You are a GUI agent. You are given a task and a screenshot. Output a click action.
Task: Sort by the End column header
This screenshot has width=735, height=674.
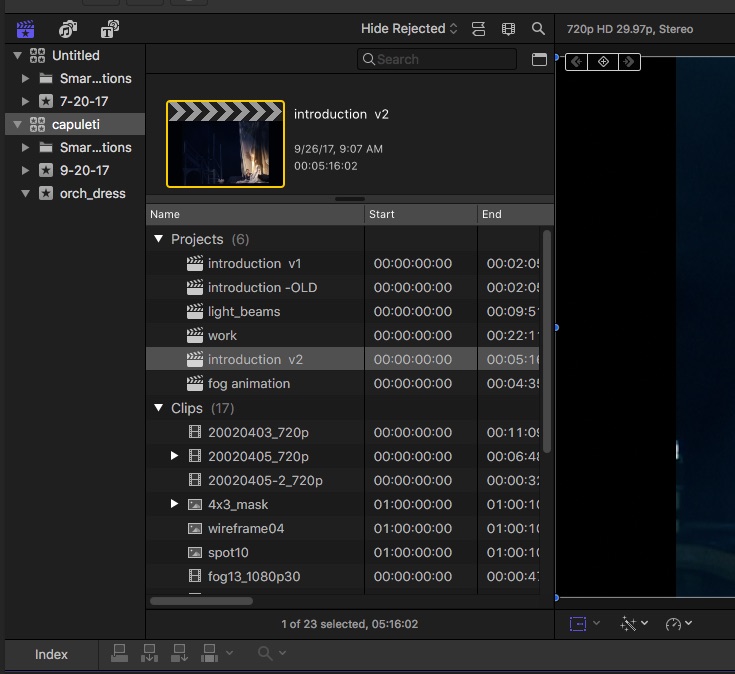[x=515, y=214]
